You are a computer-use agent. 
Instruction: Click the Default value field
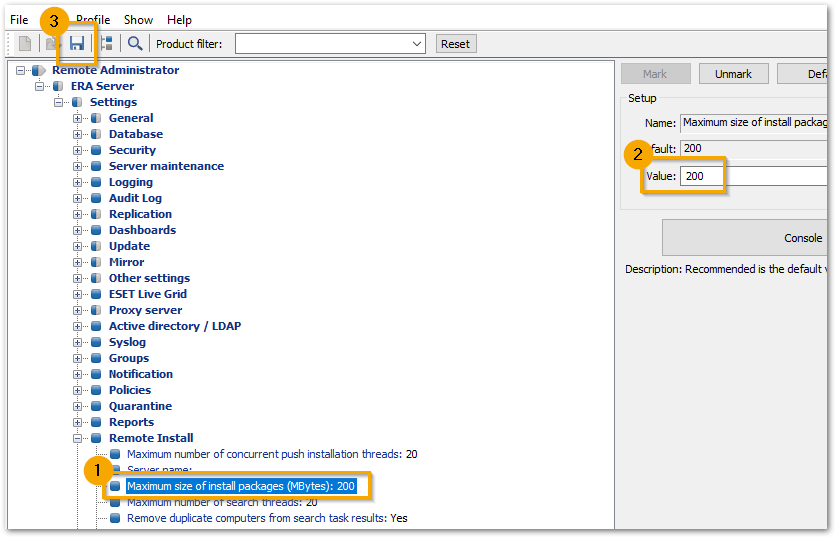click(754, 148)
